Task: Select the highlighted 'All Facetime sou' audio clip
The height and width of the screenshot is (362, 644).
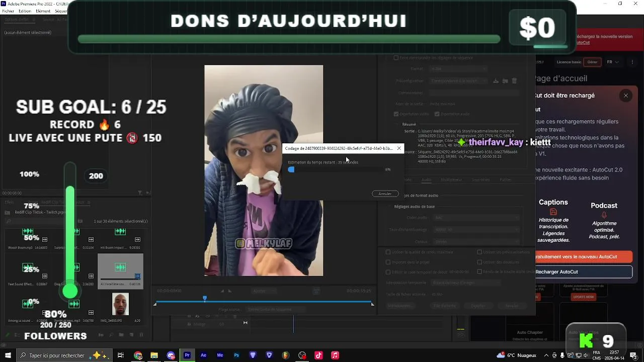Action: 120,271
